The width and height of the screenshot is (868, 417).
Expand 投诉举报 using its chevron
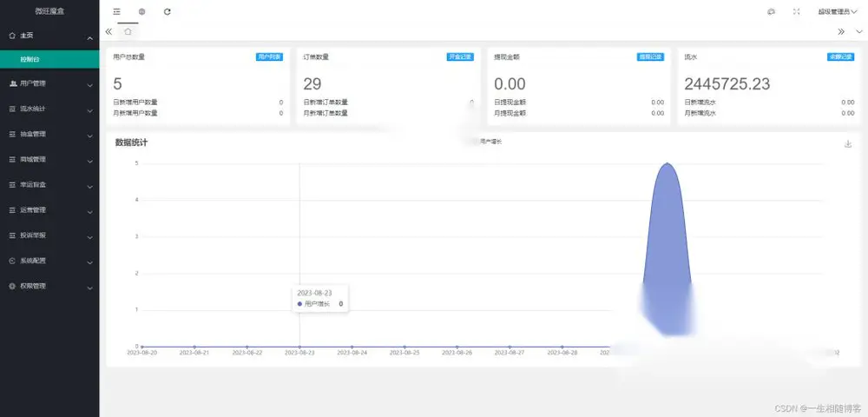(89, 237)
